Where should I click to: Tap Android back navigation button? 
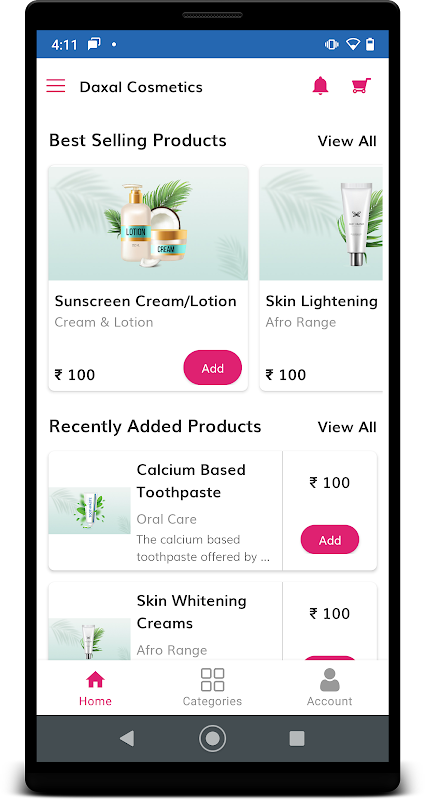click(x=127, y=738)
